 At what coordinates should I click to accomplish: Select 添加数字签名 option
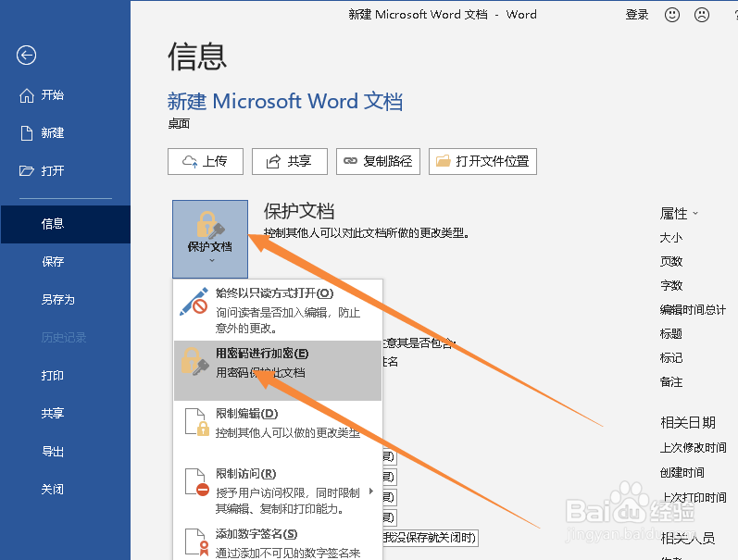278,542
